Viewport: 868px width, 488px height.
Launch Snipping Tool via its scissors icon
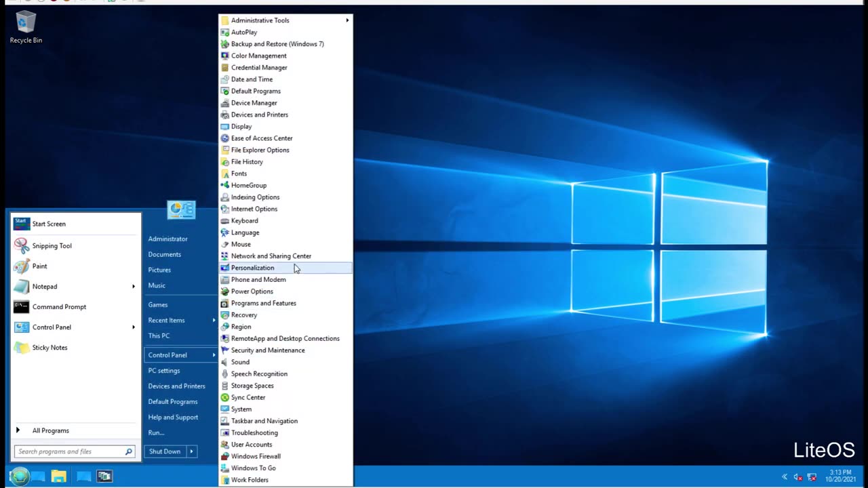pos(22,246)
